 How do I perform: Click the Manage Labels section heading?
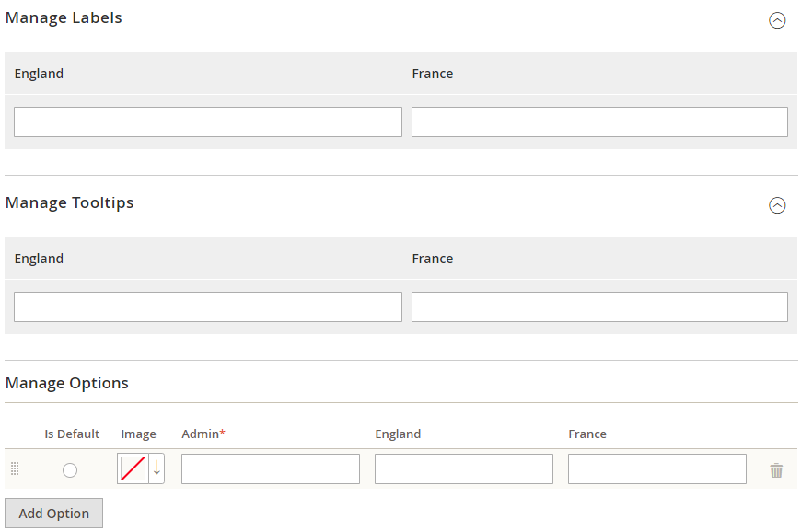pos(64,17)
